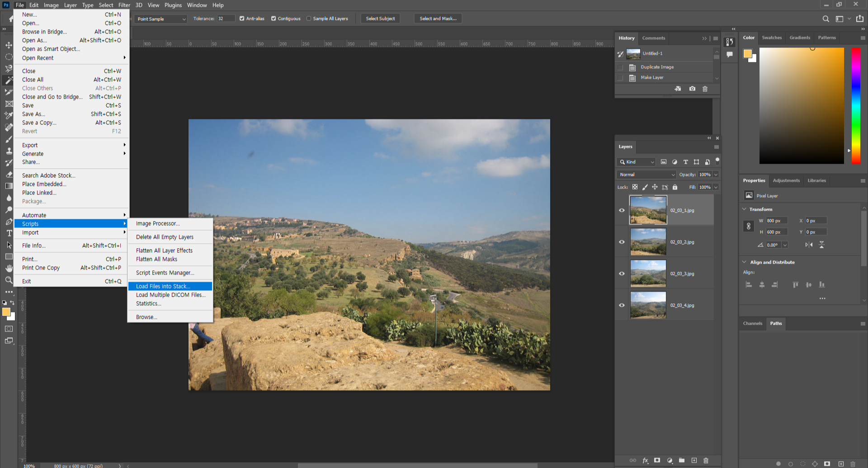Image resolution: width=868 pixels, height=468 pixels.
Task: Select the Eraser tool
Action: pyautogui.click(x=9, y=174)
